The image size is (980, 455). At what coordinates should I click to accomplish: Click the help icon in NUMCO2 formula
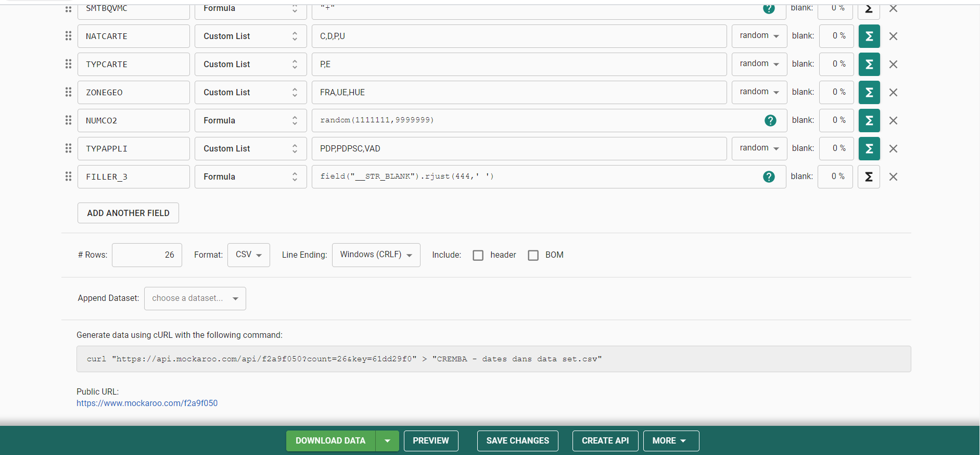[770, 121]
